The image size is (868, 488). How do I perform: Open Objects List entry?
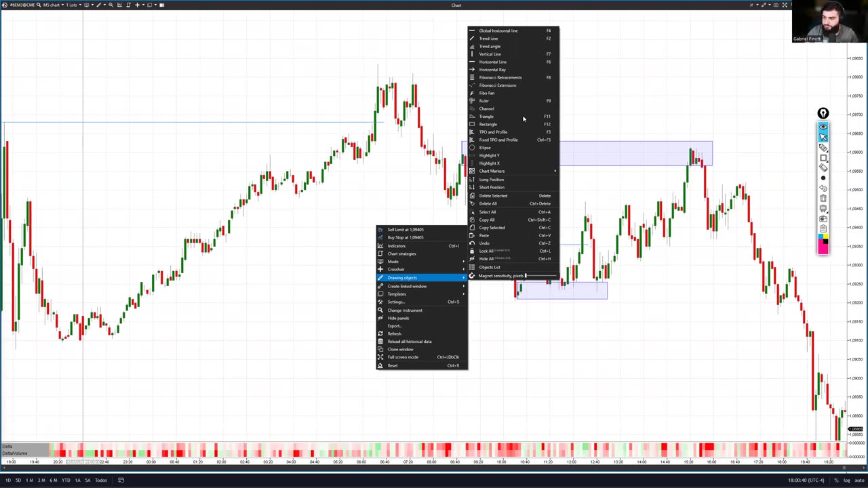pyautogui.click(x=513, y=267)
